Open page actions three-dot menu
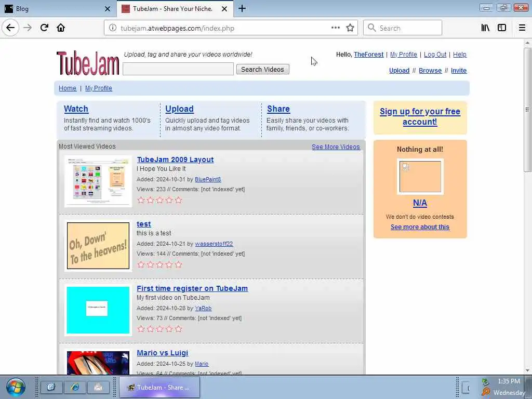The image size is (532, 399). (335, 28)
